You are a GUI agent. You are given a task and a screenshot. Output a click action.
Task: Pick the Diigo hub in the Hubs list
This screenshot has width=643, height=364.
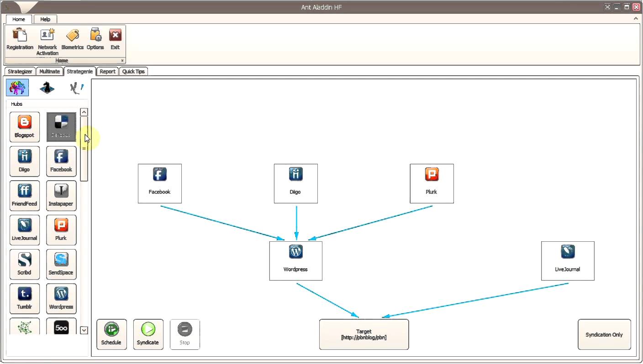(25, 161)
